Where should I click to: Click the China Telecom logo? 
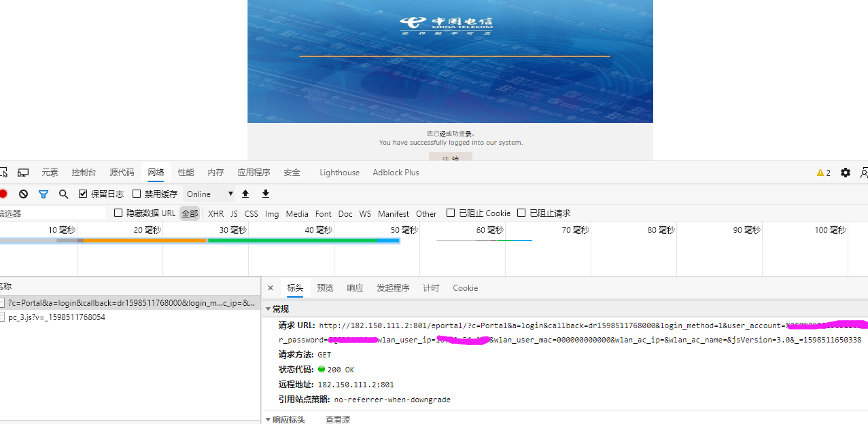447,25
